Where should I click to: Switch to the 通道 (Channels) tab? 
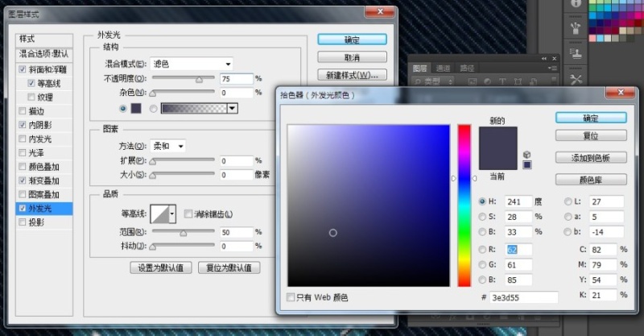coord(443,69)
